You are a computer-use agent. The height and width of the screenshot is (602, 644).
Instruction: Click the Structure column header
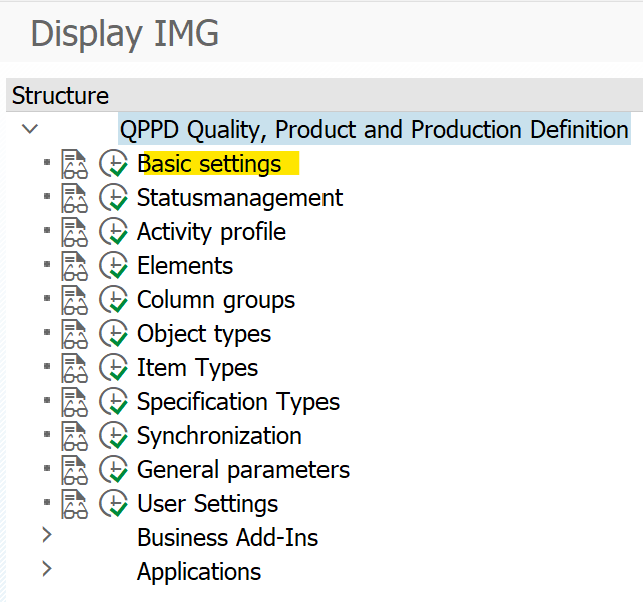60,96
